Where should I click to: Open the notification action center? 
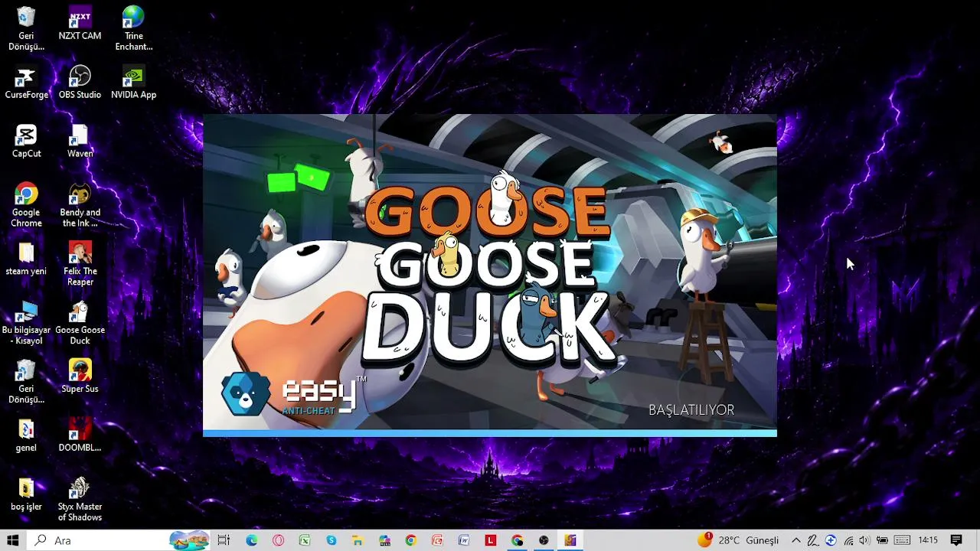[956, 540]
